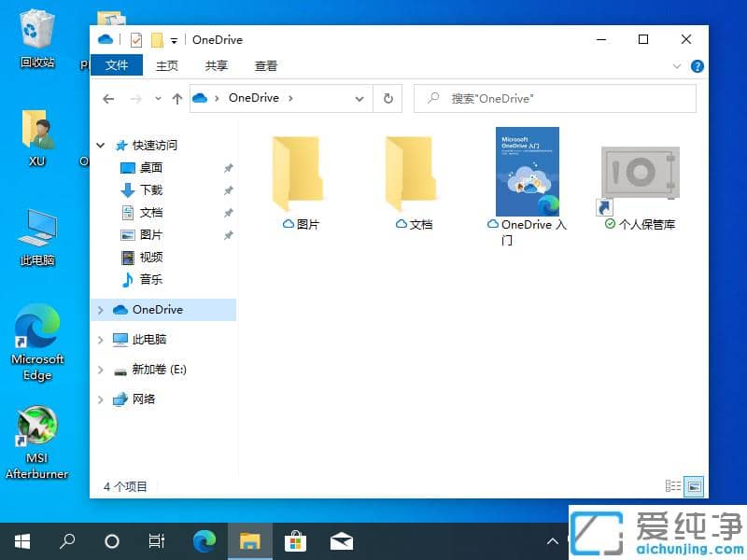Unpin 下载 from Quick access

tap(227, 190)
